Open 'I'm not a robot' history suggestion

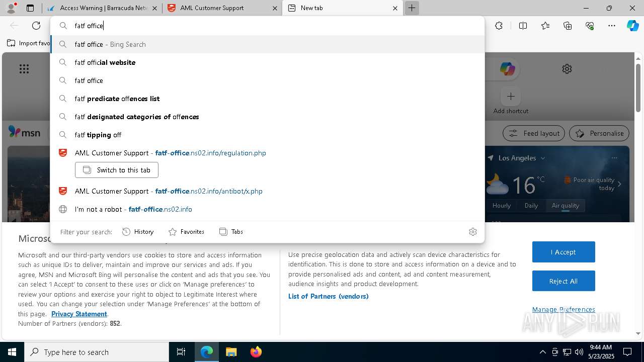pos(267,209)
